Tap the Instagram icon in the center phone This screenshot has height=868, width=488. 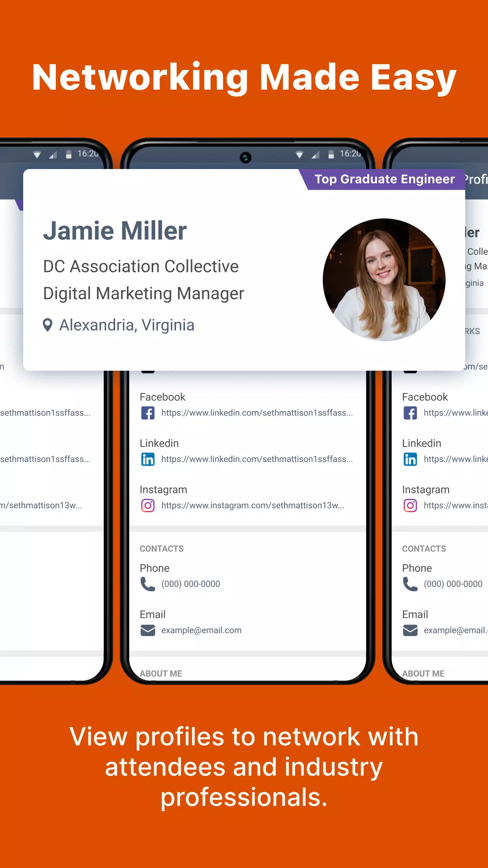coord(148,506)
